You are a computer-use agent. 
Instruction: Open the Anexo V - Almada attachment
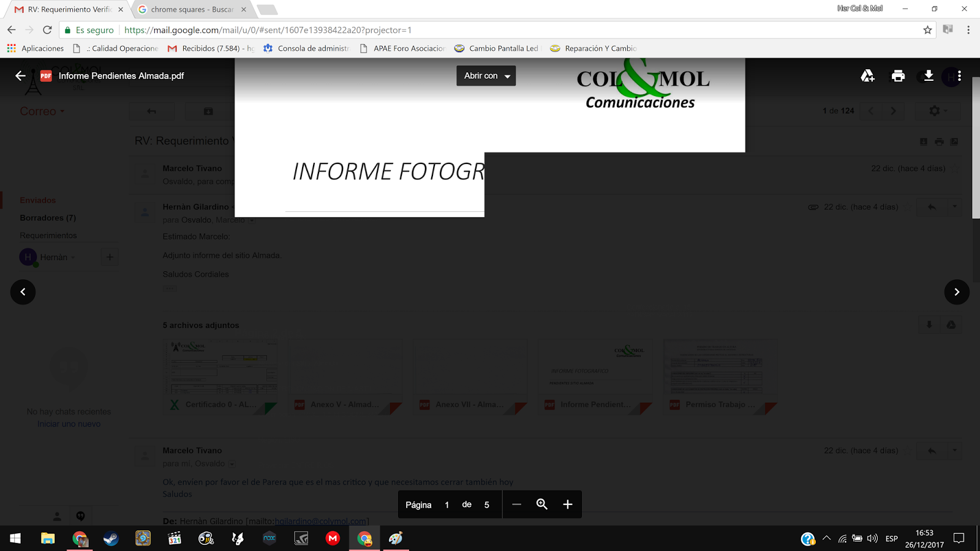tap(346, 377)
